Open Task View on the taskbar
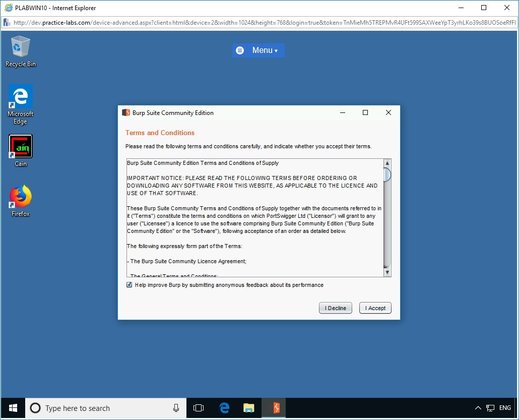The image size is (519, 420). (x=199, y=408)
